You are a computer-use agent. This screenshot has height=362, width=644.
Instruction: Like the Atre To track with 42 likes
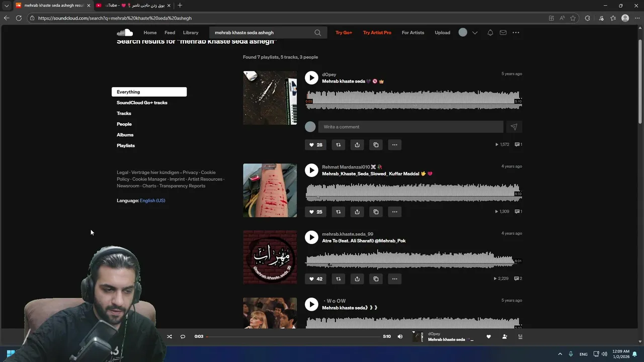pos(315,279)
